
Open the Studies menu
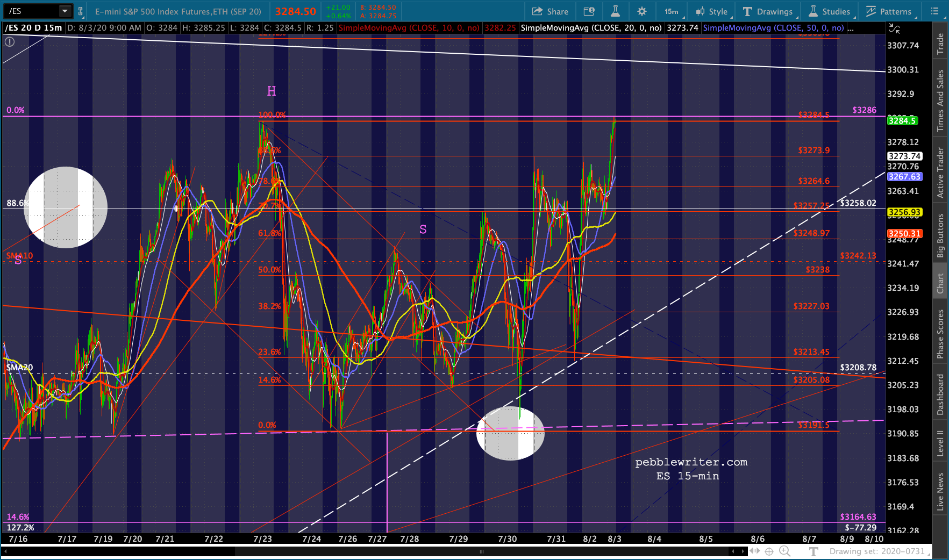[x=830, y=11]
